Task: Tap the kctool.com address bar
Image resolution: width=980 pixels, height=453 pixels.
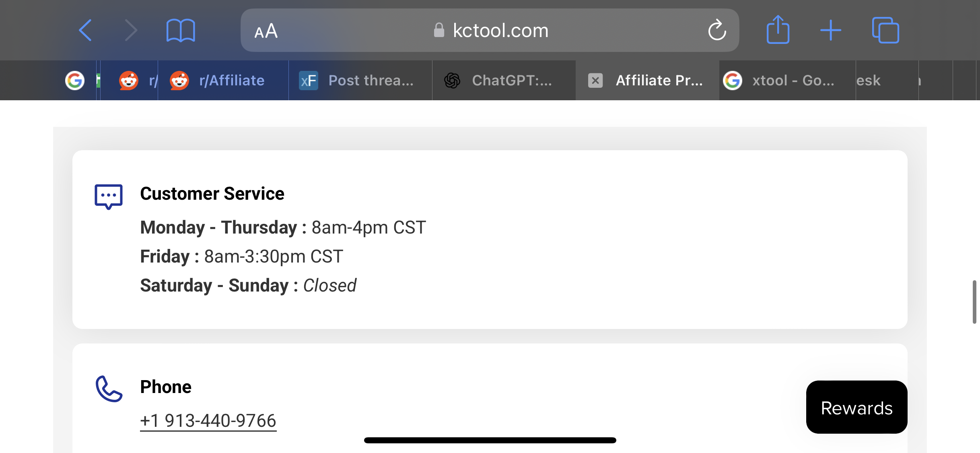Action: (490, 30)
